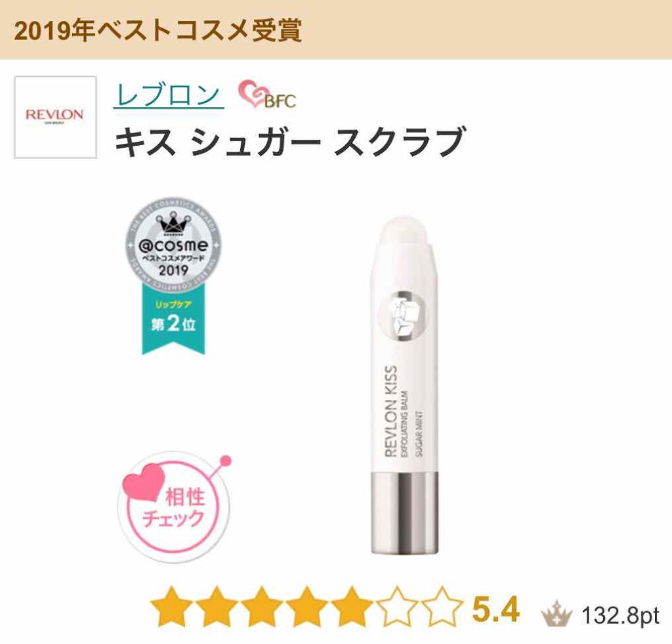Click the 2019年ベストコスメ受賞 header banner
The image size is (672, 644).
[x=336, y=30]
